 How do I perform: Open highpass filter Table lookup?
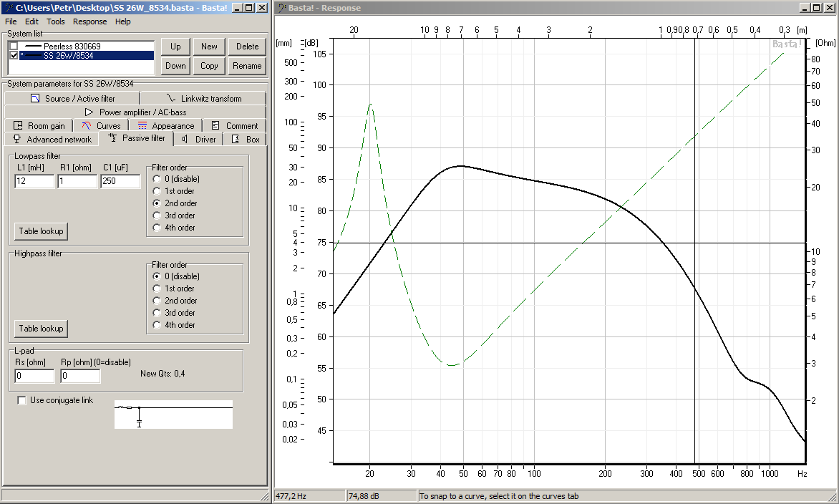pos(42,329)
